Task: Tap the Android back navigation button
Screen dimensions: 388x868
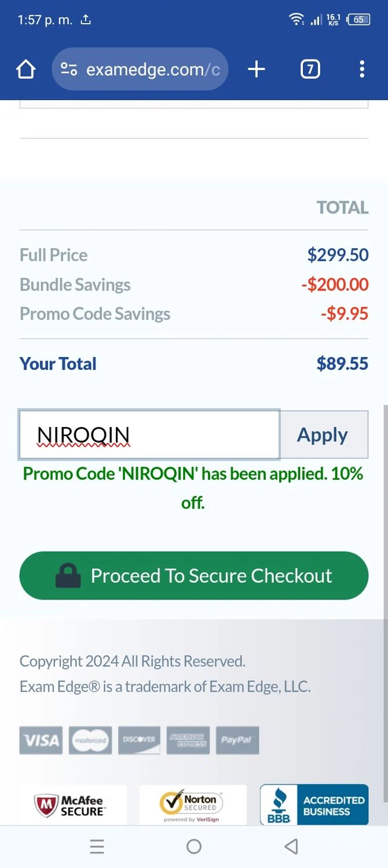Action: [x=291, y=847]
